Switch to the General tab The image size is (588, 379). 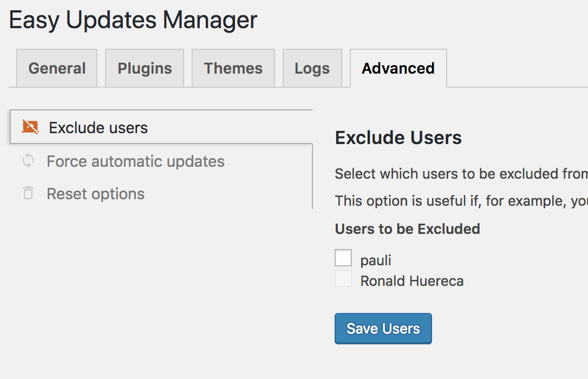(57, 68)
